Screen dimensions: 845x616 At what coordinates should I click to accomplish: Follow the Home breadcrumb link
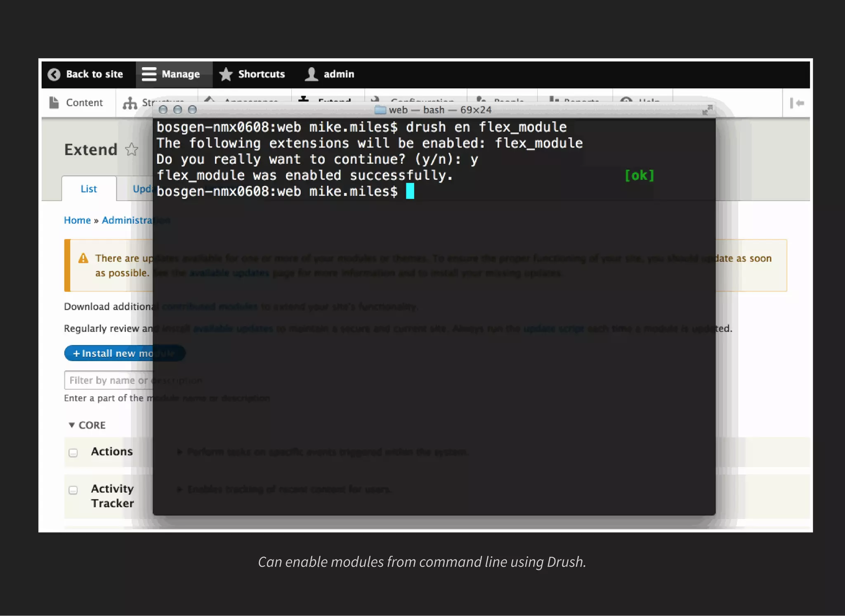coord(77,220)
